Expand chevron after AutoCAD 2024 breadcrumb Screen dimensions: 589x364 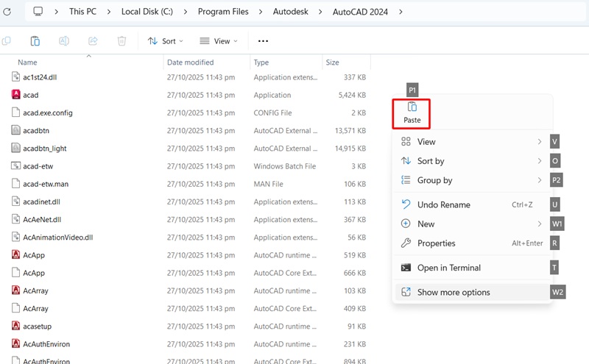pyautogui.click(x=401, y=12)
